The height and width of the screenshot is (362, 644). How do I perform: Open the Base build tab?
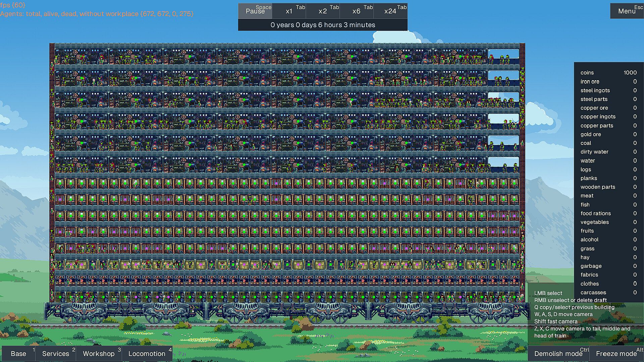pos(18,354)
